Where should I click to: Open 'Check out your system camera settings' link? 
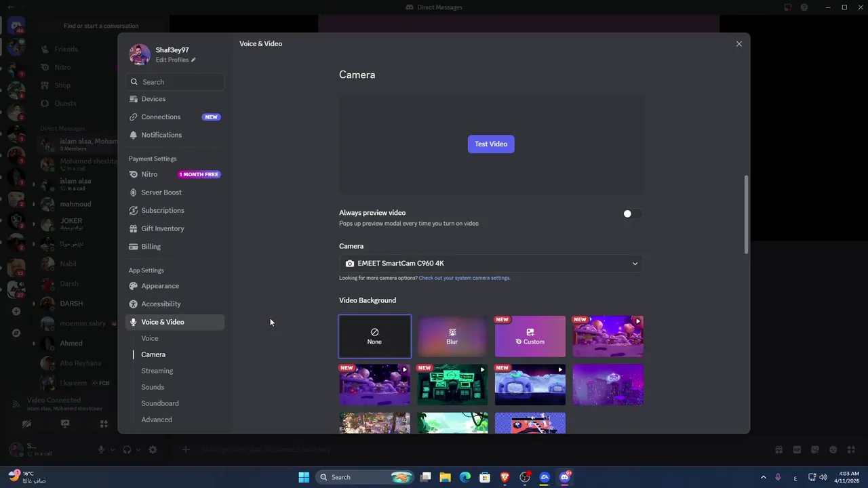click(x=465, y=278)
